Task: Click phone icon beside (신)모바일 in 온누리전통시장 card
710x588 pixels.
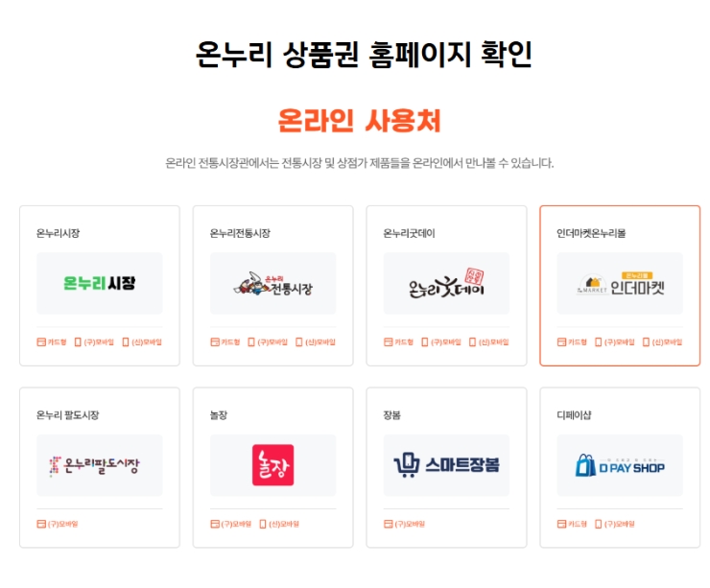Action: tap(298, 341)
